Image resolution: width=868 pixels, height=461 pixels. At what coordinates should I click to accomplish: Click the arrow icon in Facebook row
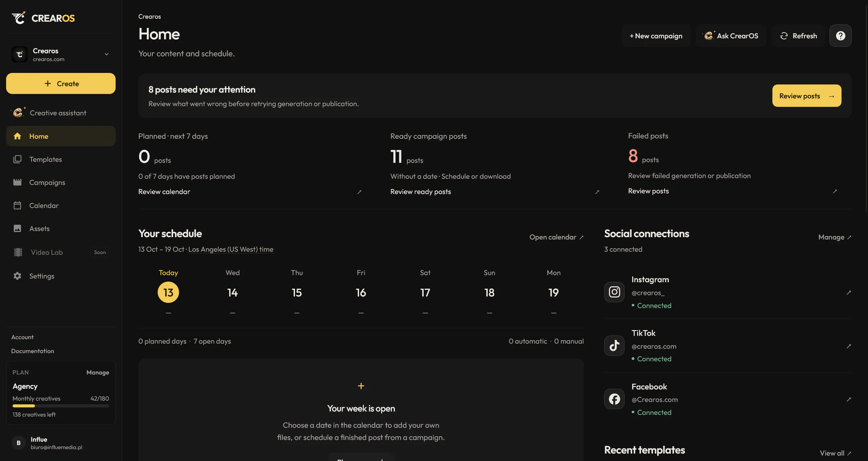tap(849, 399)
